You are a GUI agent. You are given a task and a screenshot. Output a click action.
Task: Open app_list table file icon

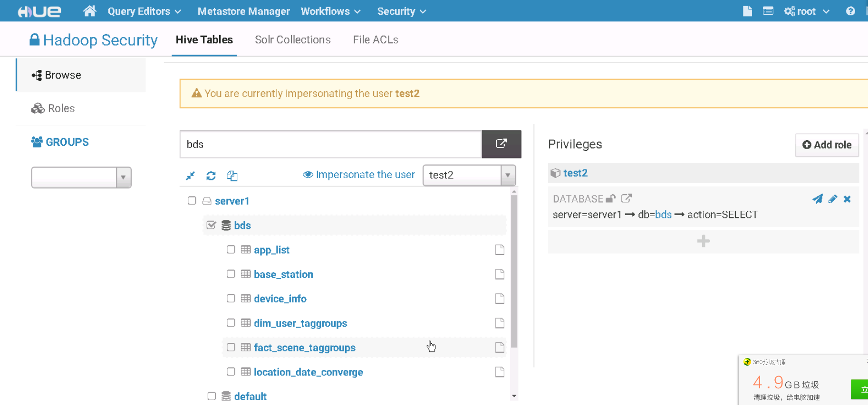(500, 250)
